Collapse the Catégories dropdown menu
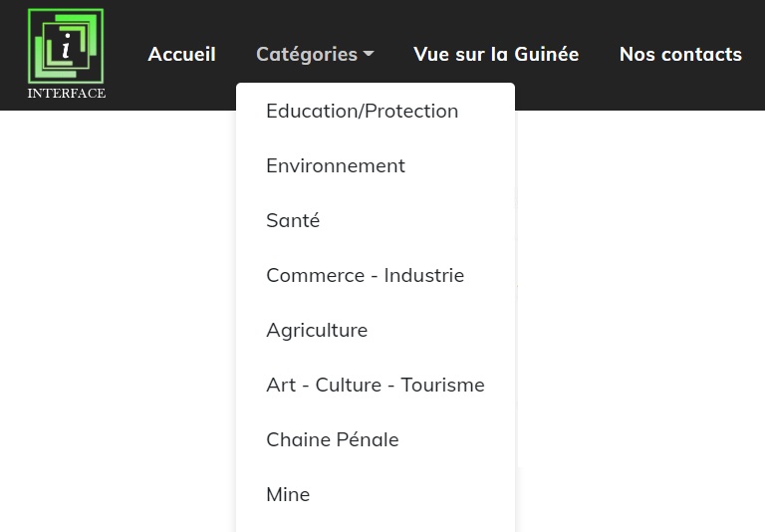This screenshot has height=532, width=765. [306, 55]
